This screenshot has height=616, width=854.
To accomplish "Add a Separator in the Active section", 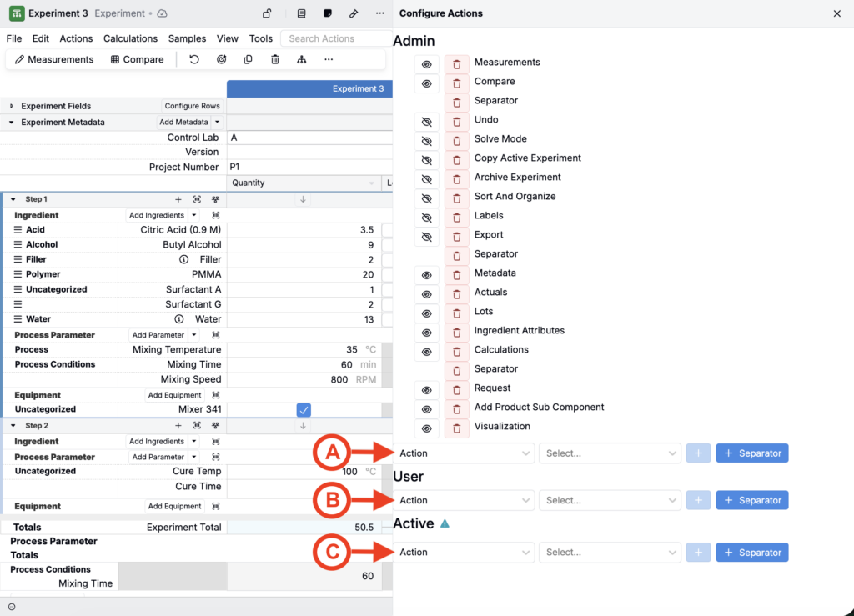I will click(751, 552).
